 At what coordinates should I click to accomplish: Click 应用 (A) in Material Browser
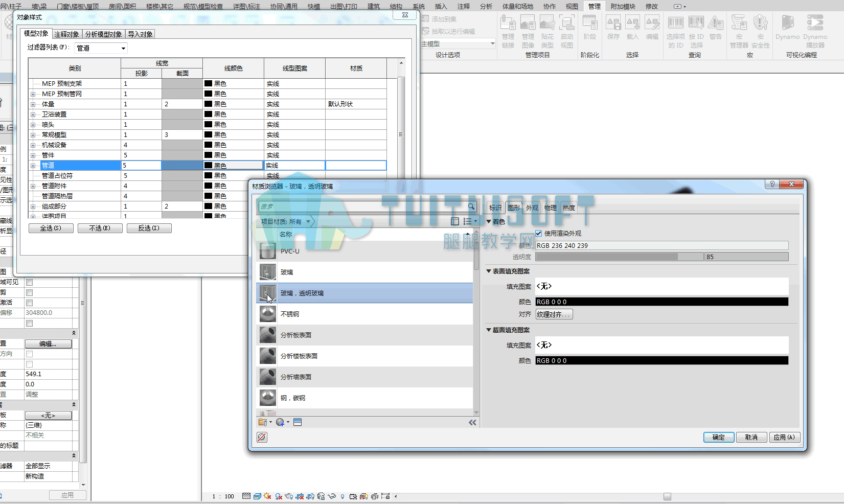[x=784, y=437]
